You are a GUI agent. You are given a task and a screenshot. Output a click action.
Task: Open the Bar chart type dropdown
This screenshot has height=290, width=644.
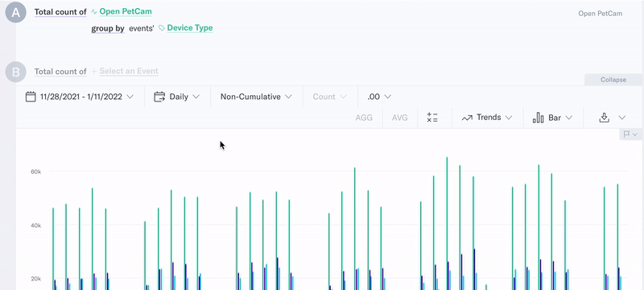[552, 118]
